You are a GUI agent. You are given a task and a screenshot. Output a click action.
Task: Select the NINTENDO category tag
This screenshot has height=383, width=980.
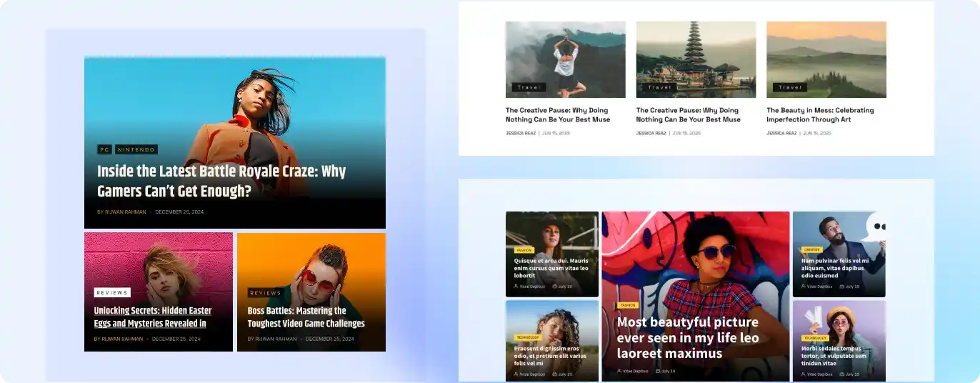click(x=136, y=150)
